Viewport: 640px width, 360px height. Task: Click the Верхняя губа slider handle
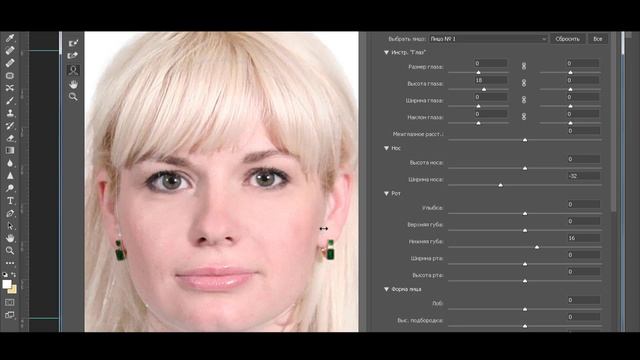tap(525, 230)
